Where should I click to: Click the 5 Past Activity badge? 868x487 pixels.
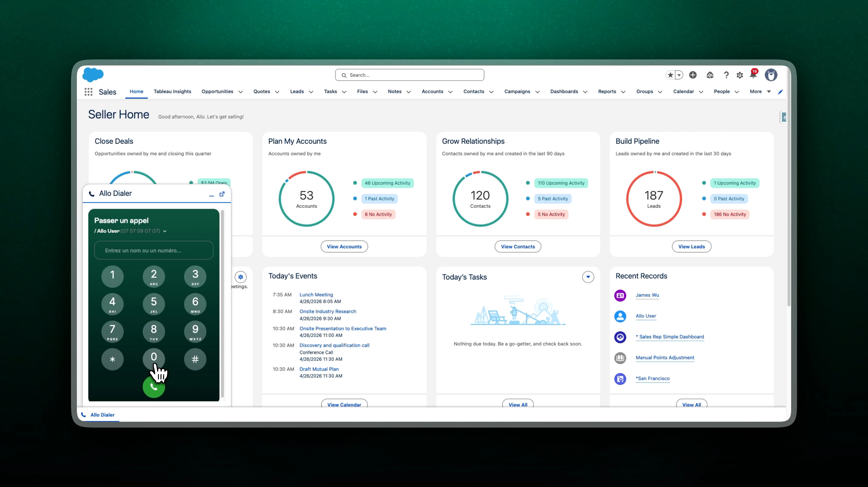[x=553, y=199]
